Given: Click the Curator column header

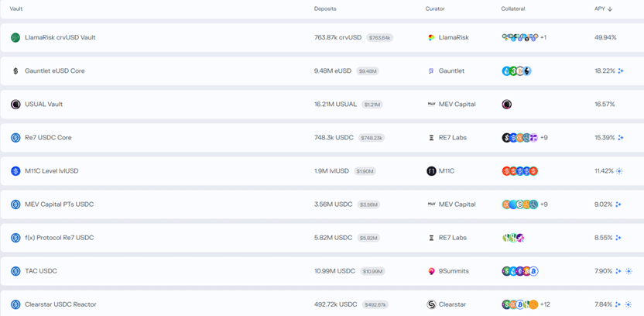Looking at the screenshot, I should point(435,9).
